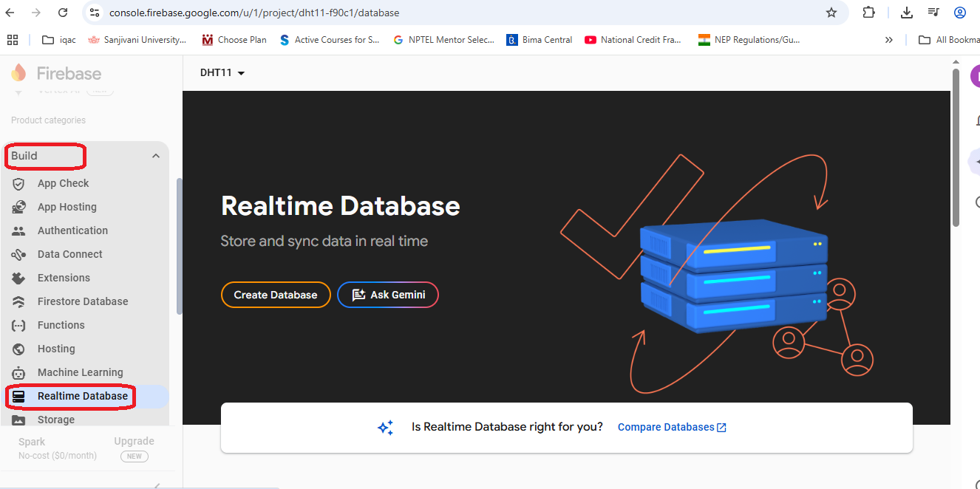980x489 pixels.
Task: Click the Realtime Database heading
Action: (341, 205)
